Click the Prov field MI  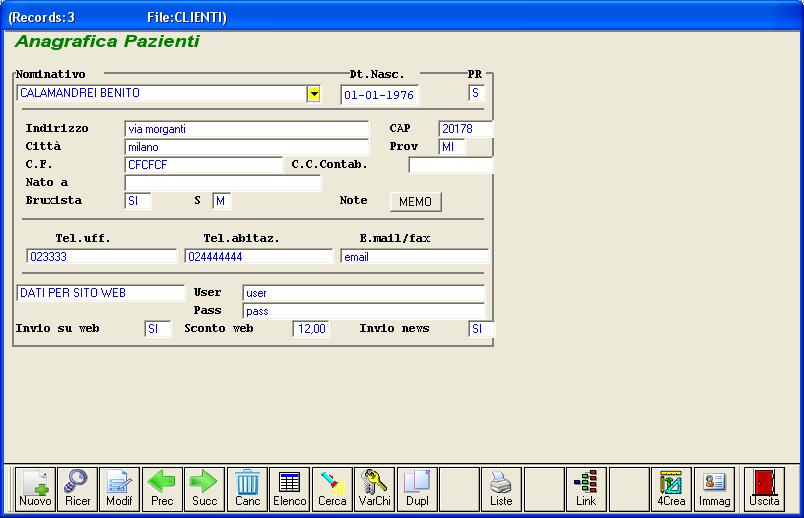[x=452, y=147]
